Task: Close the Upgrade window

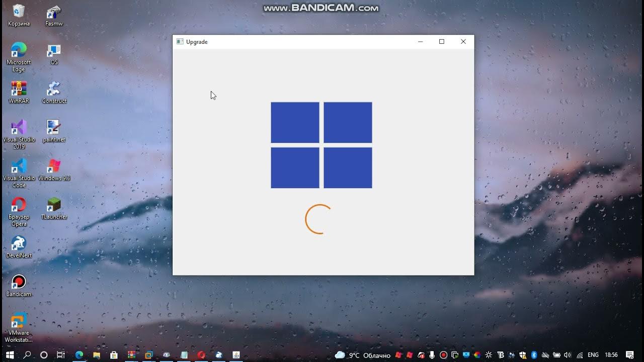Action: point(463,42)
